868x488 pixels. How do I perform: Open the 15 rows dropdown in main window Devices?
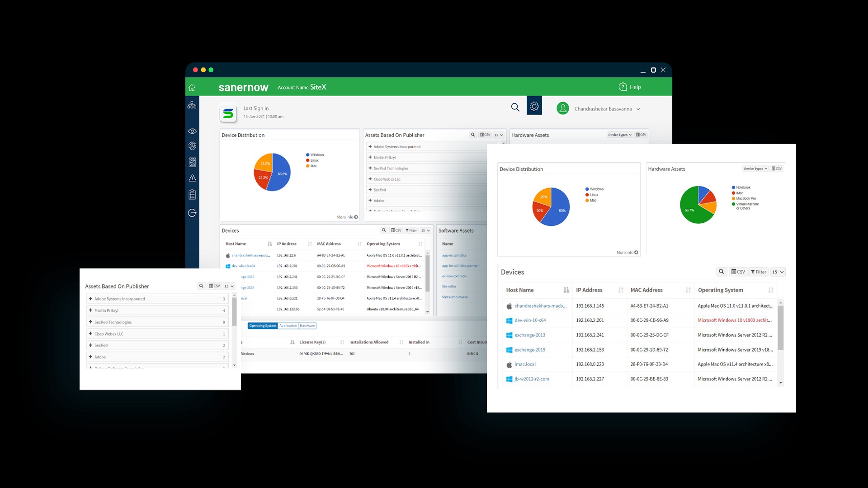[x=425, y=230]
